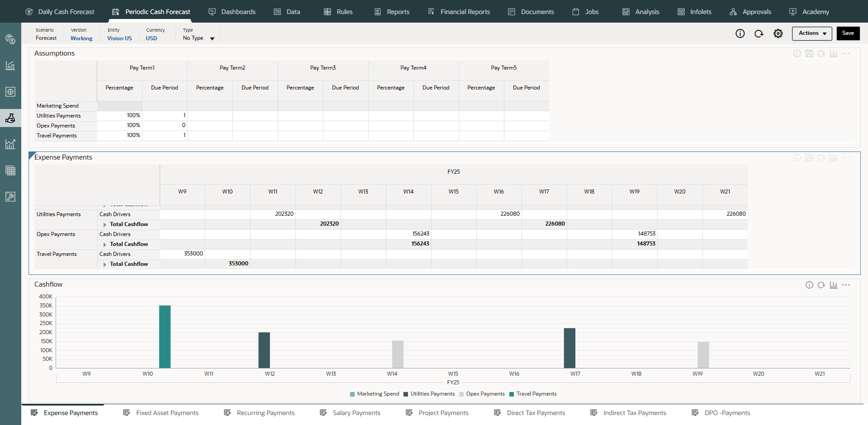Open the settings gear icon

pyautogui.click(x=778, y=33)
